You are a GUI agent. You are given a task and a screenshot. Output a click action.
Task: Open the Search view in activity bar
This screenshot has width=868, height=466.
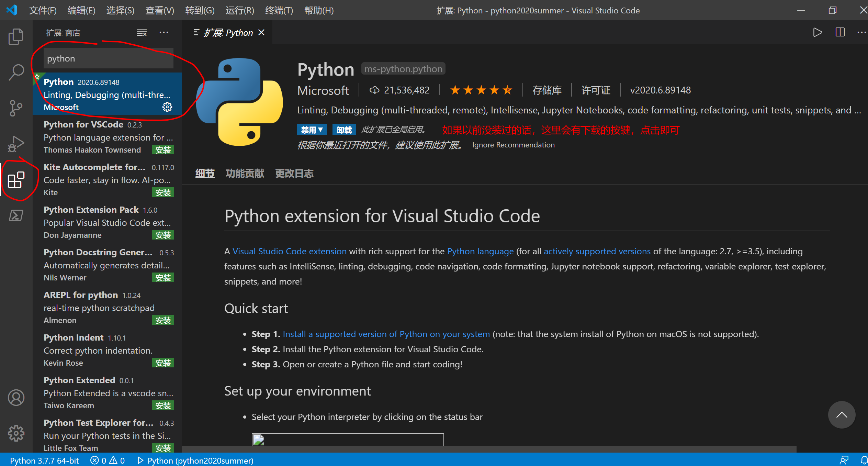click(16, 72)
